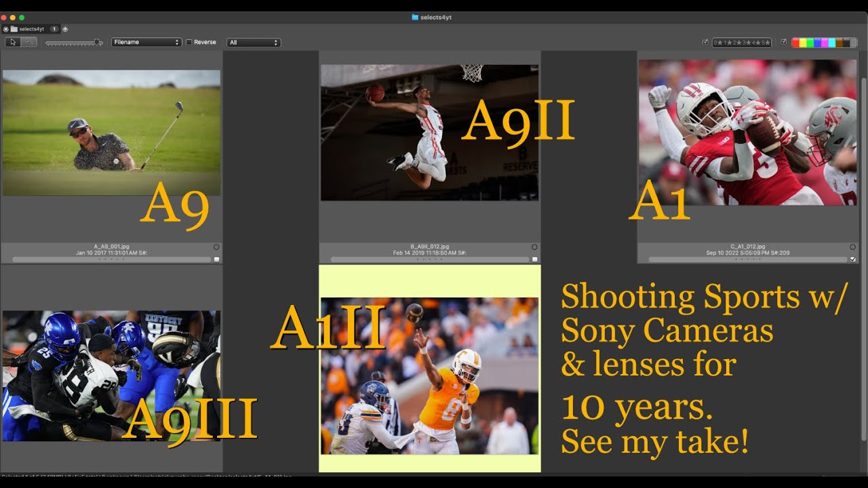Filter by the red color class
The image size is (868, 488).
click(x=795, y=43)
